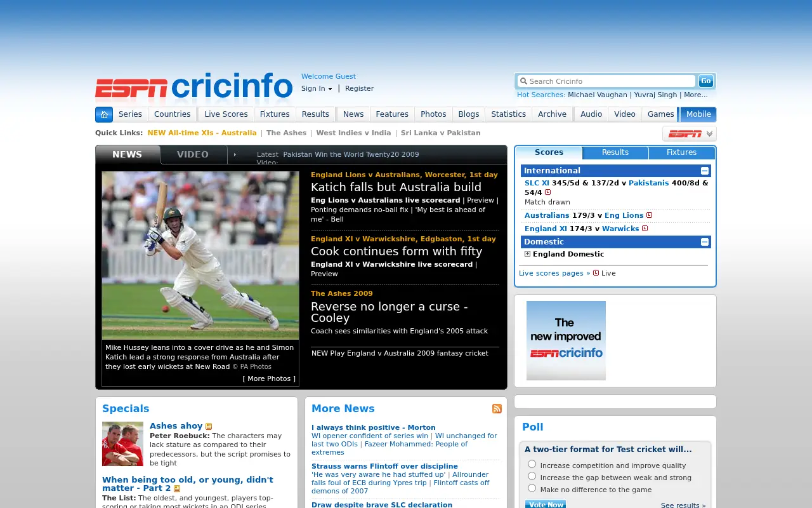Open article icon beside Part 2 headline
The image size is (812, 508).
point(177,488)
